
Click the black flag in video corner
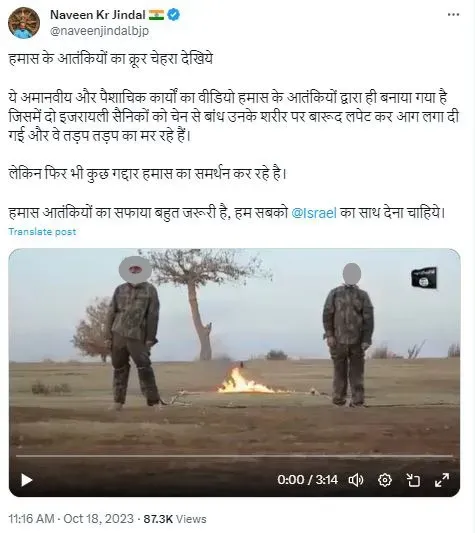point(424,278)
